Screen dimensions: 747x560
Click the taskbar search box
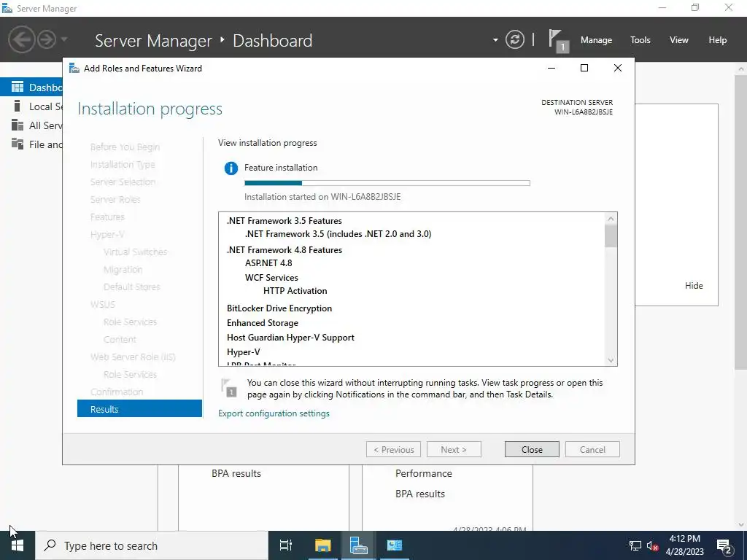(x=152, y=545)
